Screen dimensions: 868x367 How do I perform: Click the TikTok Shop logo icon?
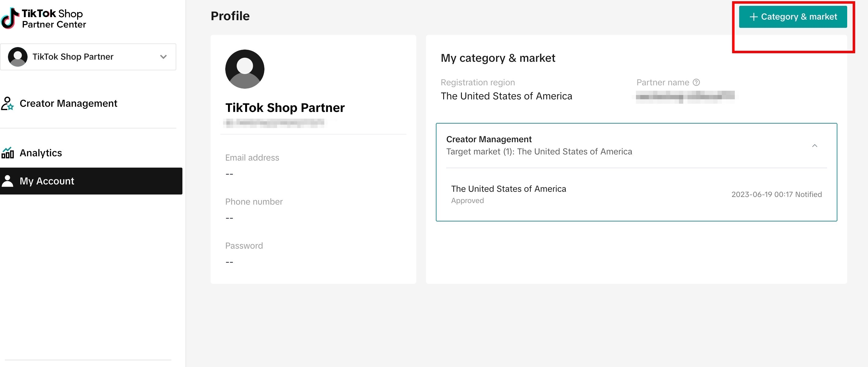click(9, 18)
